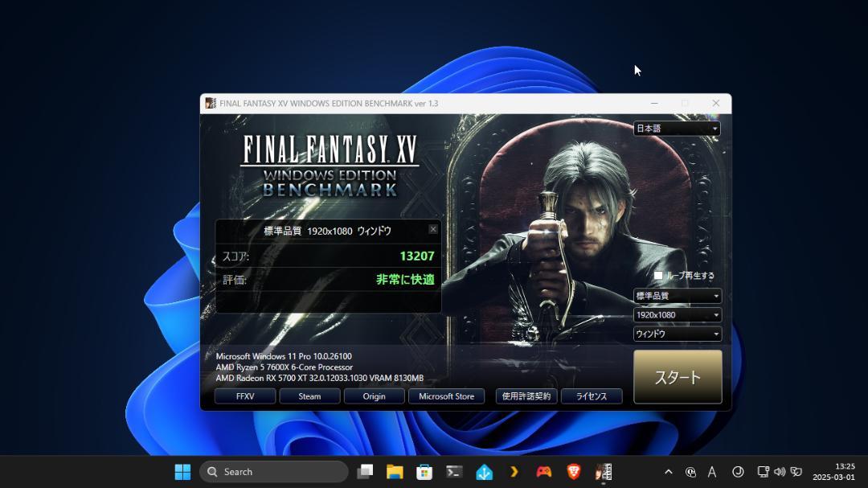The image size is (868, 488).
Task: Open the Windows Start menu
Action: point(182,472)
